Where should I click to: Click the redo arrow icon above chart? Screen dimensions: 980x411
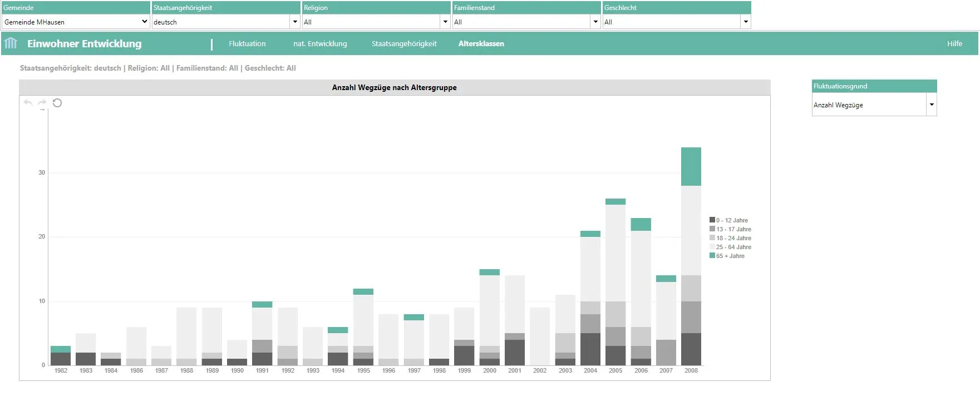[x=42, y=103]
